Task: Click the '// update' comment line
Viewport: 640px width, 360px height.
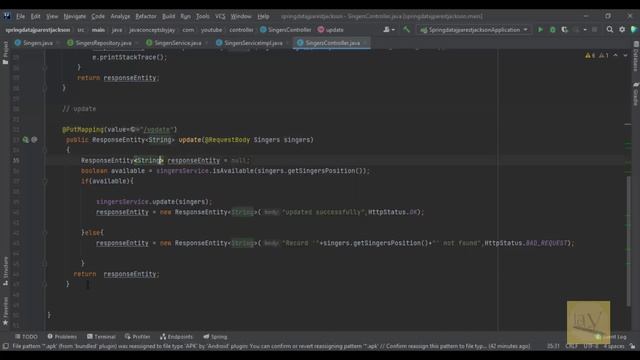Action: (79, 109)
